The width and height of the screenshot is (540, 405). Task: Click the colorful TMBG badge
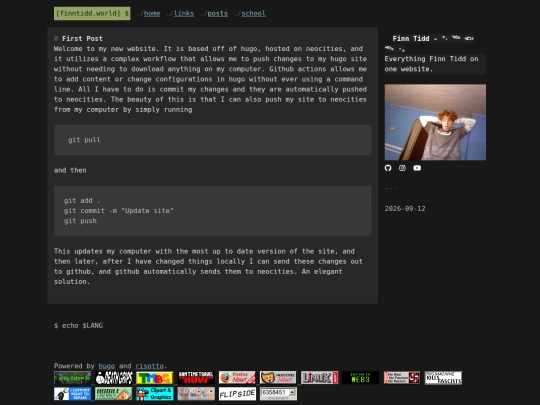[155, 378]
